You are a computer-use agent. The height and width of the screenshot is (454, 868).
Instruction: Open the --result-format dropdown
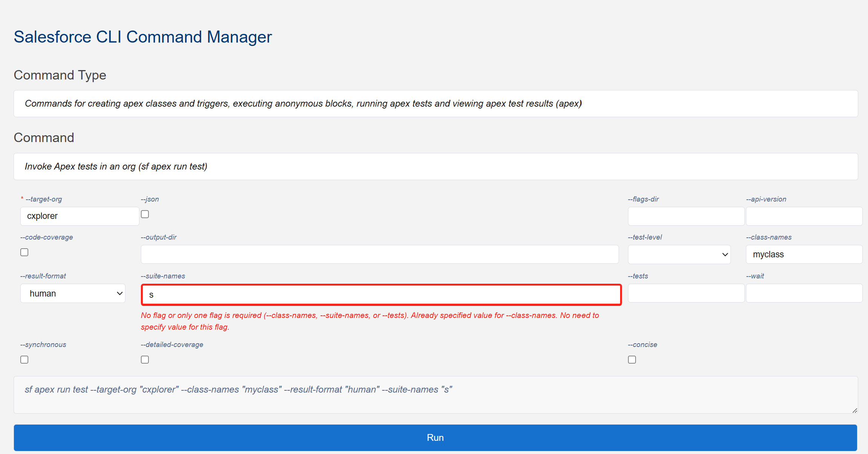click(73, 293)
